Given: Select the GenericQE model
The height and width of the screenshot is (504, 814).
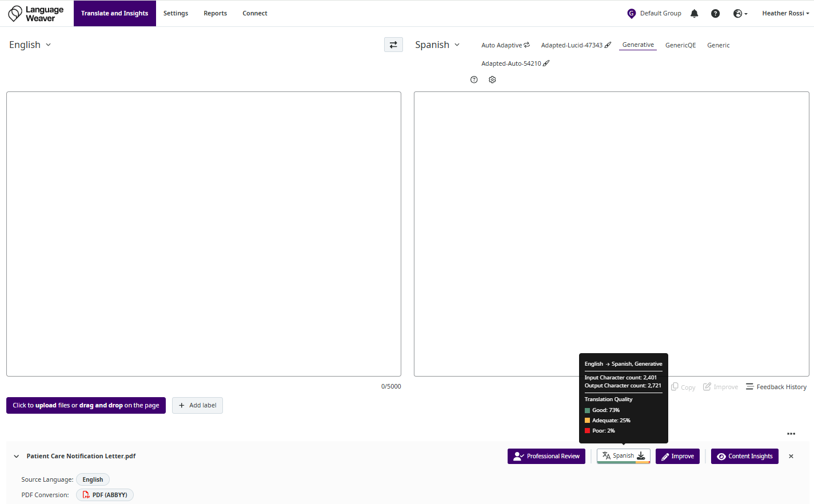Looking at the screenshot, I should (x=680, y=45).
